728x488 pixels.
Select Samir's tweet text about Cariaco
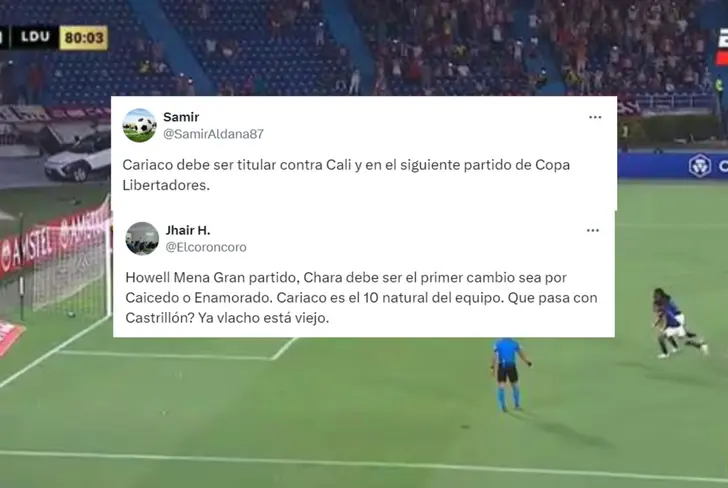pyautogui.click(x=346, y=175)
